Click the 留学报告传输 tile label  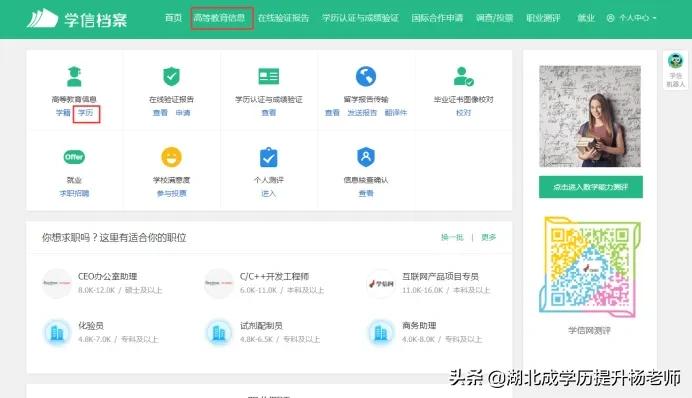366,99
